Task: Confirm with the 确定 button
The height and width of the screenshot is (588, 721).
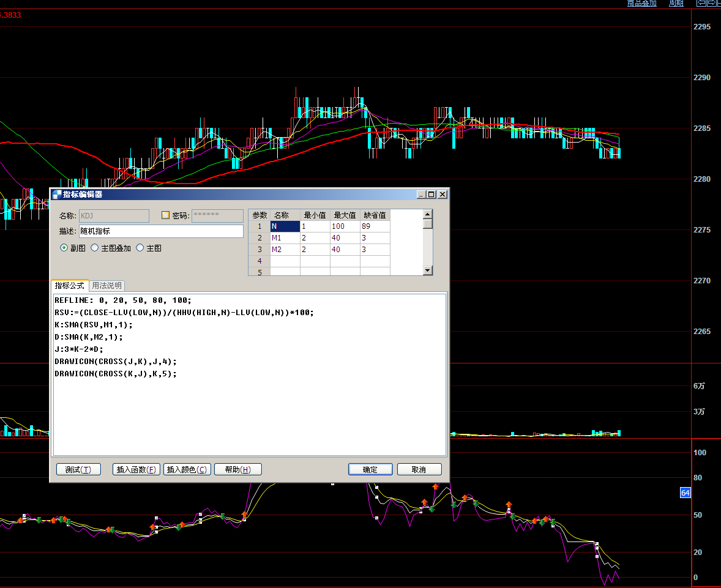Action: coord(370,469)
